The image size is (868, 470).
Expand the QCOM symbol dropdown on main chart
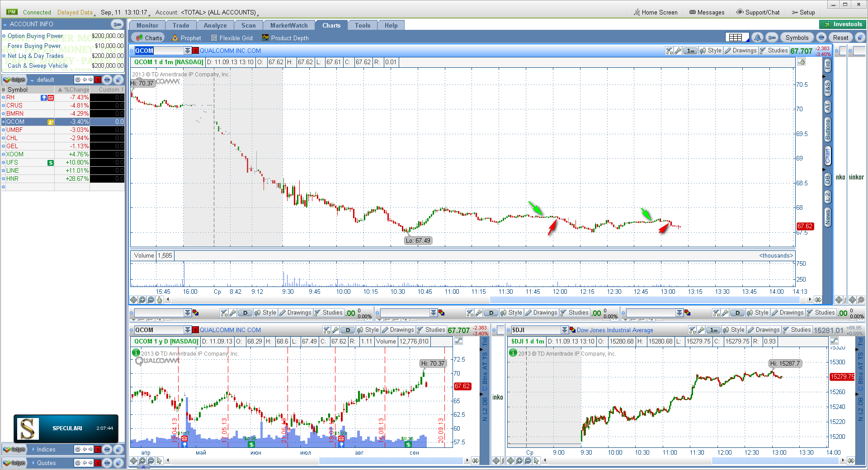(x=188, y=51)
